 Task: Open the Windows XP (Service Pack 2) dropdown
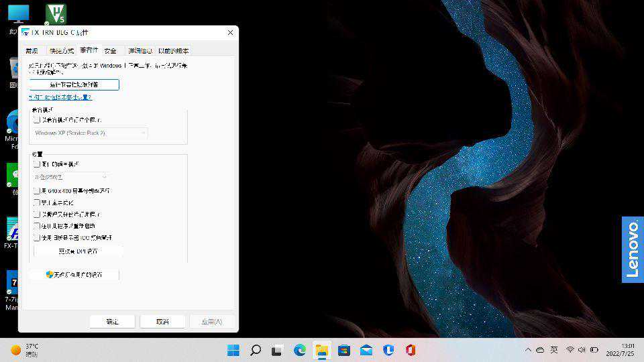91,133
